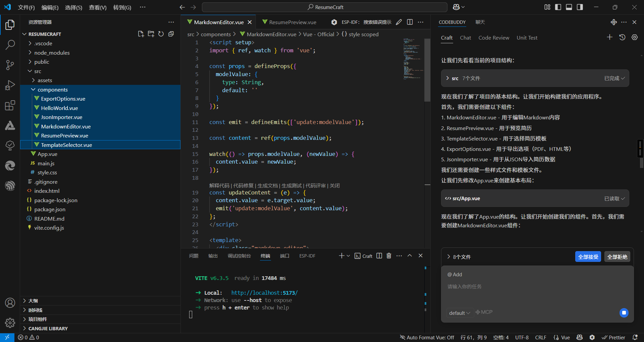Toggle Auto Format Vue in status bar
Viewport: 644px width, 342px height.
coord(427,337)
